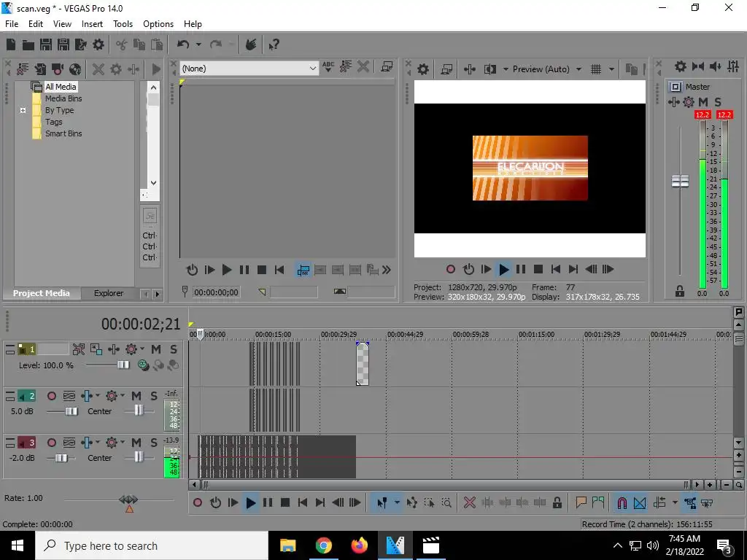The image size is (747, 560).
Task: Open Chrome from the Windows taskbar
Action: tap(323, 545)
